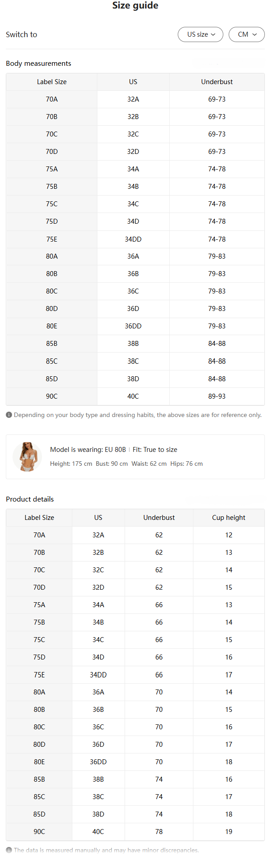This screenshot has height=868, width=272.
Task: Select the 36DD cell in Body measurements
Action: [x=133, y=326]
